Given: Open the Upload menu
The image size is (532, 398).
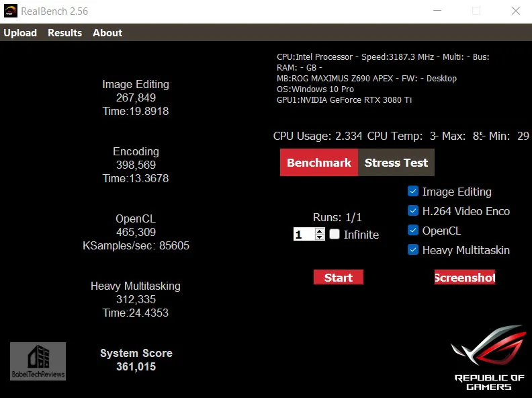Looking at the screenshot, I should coord(20,32).
